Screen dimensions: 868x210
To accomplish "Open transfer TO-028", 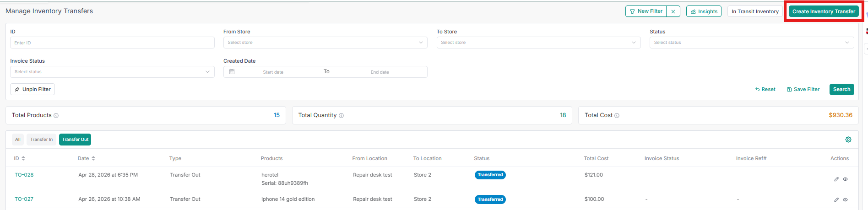I will tap(24, 175).
